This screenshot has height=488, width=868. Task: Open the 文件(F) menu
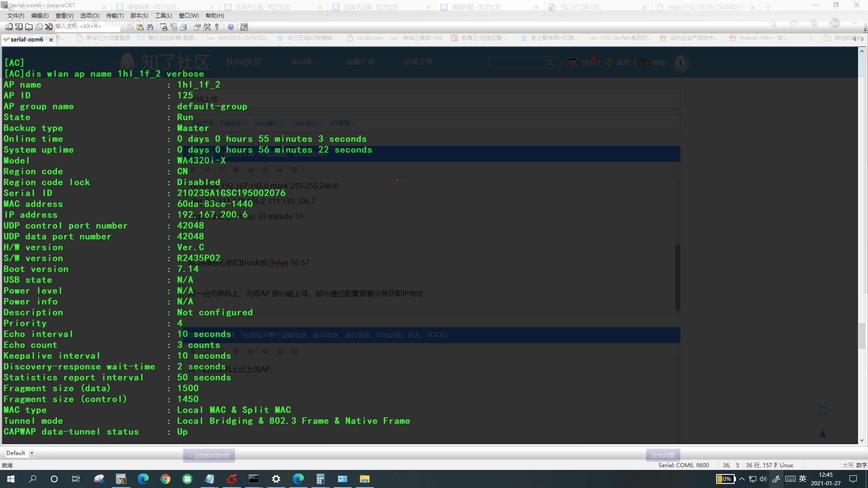point(15,15)
